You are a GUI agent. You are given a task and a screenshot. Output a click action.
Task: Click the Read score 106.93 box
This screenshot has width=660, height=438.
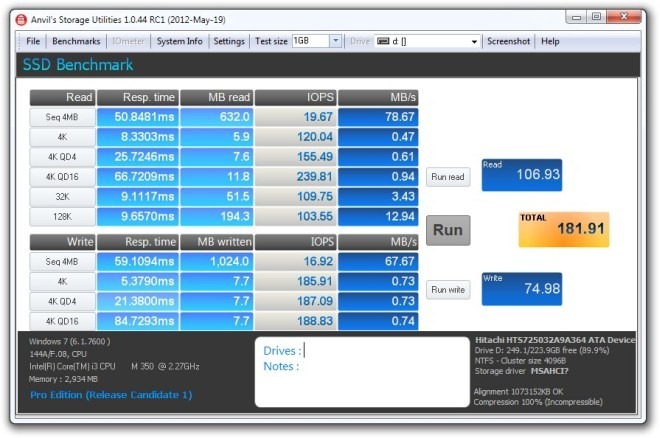point(522,175)
